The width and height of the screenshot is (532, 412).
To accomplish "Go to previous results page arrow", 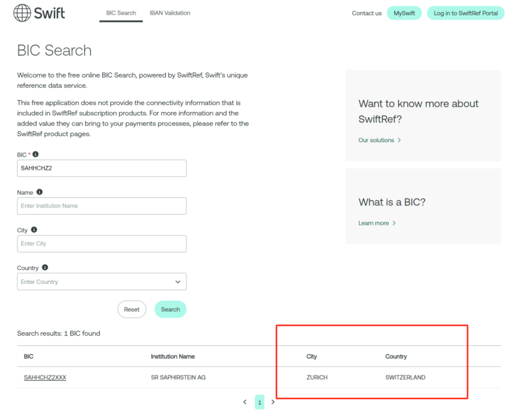I will pyautogui.click(x=245, y=402).
